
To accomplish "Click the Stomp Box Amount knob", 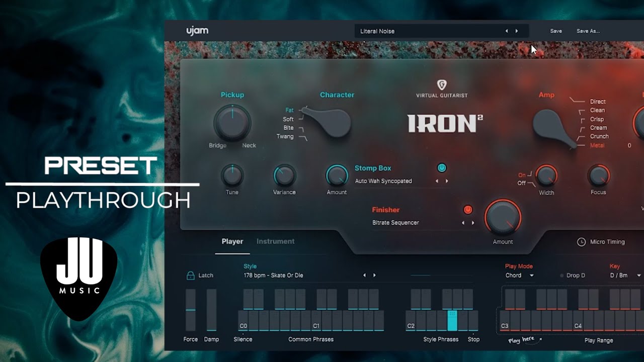I will (x=337, y=176).
